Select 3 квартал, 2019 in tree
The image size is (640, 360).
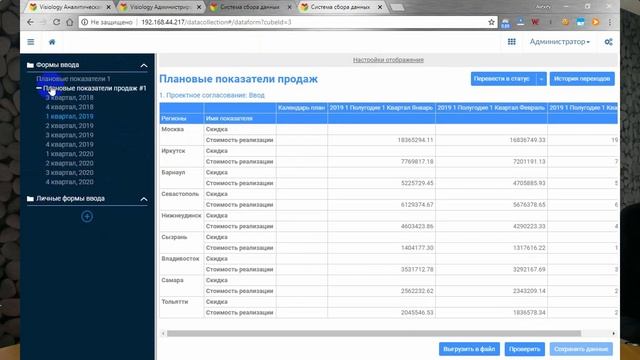69,135
